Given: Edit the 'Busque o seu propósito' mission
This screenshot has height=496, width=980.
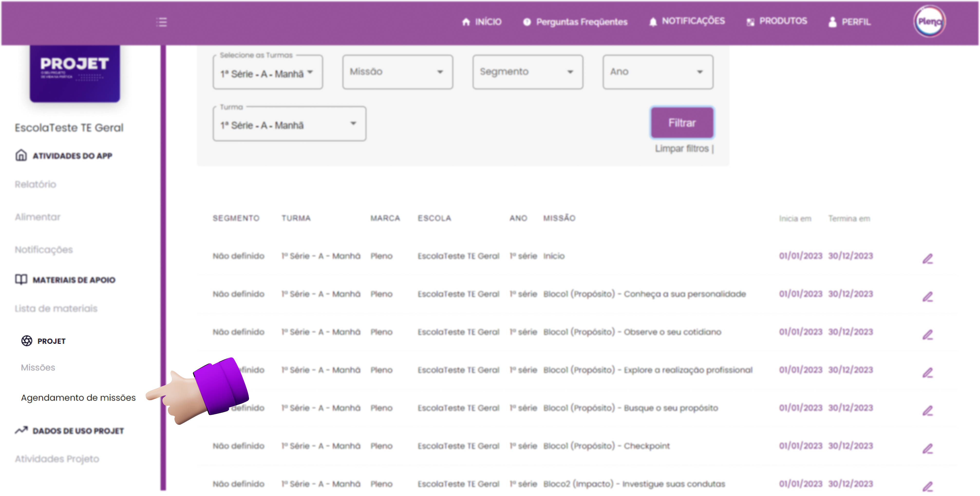Looking at the screenshot, I should click(x=927, y=411).
